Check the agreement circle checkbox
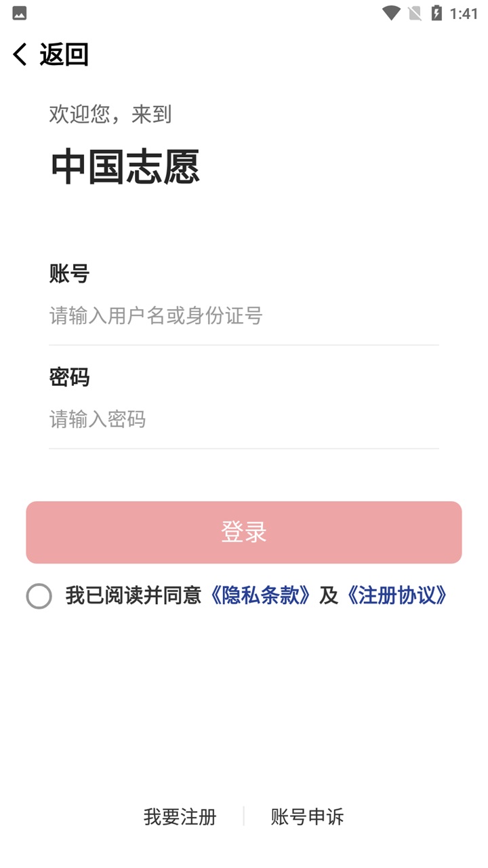 (39, 596)
